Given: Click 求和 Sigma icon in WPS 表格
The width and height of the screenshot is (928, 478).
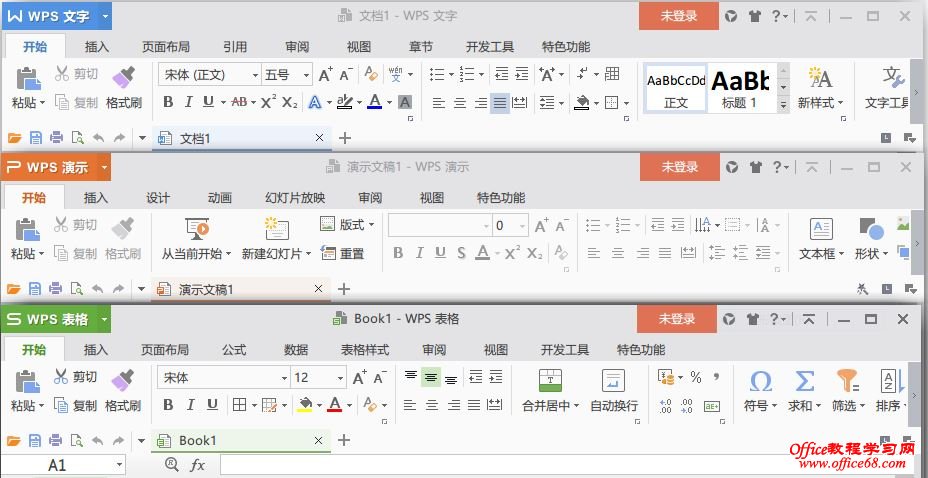Looking at the screenshot, I should coord(804,382).
